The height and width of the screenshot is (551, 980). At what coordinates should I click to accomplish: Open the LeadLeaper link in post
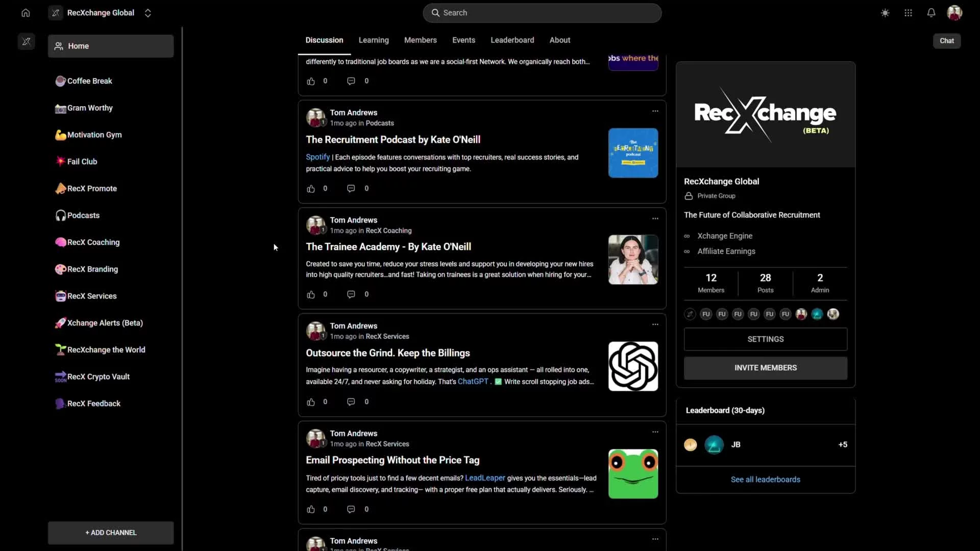coord(485,478)
